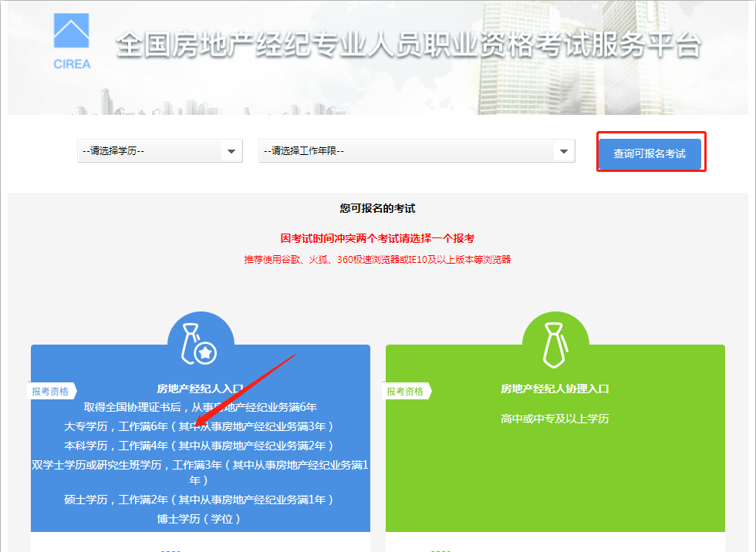
Task: Click the red exam time conflict notice
Action: click(377, 238)
